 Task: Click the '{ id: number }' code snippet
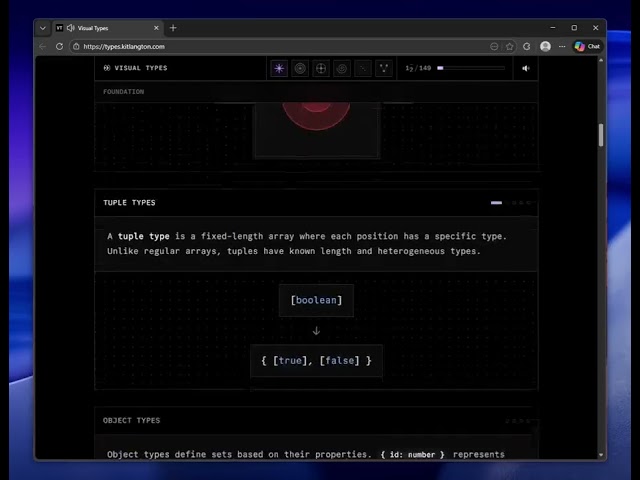[x=412, y=455]
